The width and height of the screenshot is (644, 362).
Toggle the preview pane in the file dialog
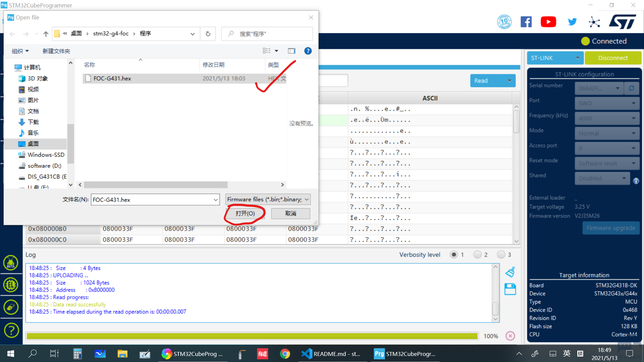pyautogui.click(x=291, y=51)
